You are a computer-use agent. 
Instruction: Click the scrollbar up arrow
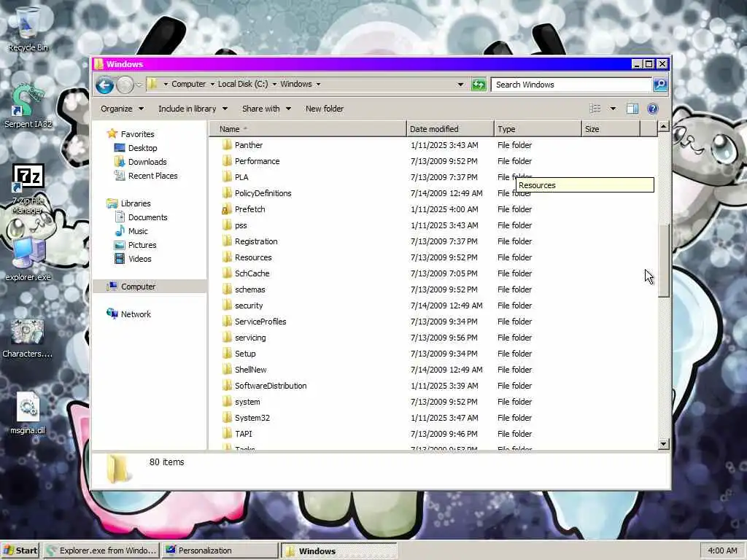click(664, 126)
